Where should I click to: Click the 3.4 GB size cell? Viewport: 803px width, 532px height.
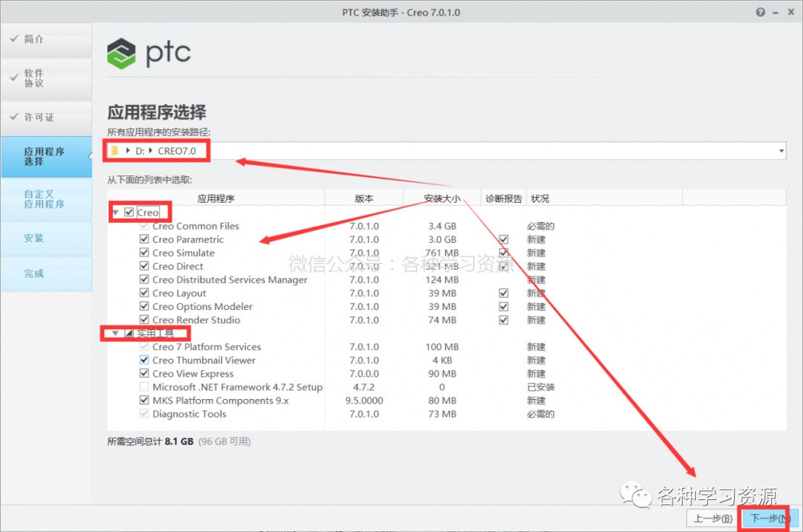point(442,226)
